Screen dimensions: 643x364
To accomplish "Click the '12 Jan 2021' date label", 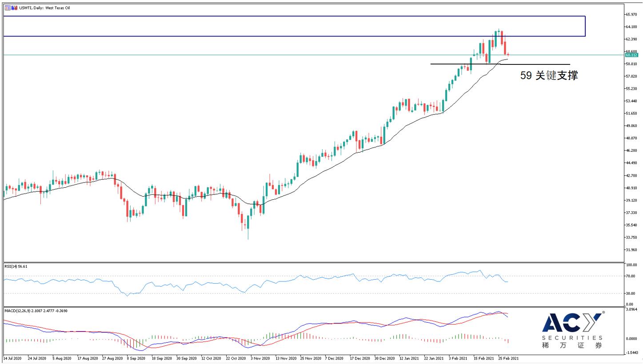I will (x=409, y=358).
